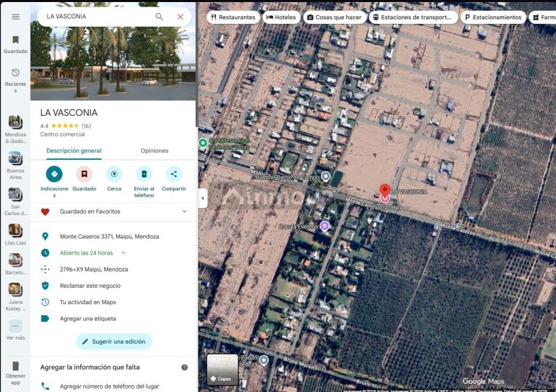The height and width of the screenshot is (392, 556).
Task: Select the red LA VASCONIA map pin
Action: [x=384, y=191]
